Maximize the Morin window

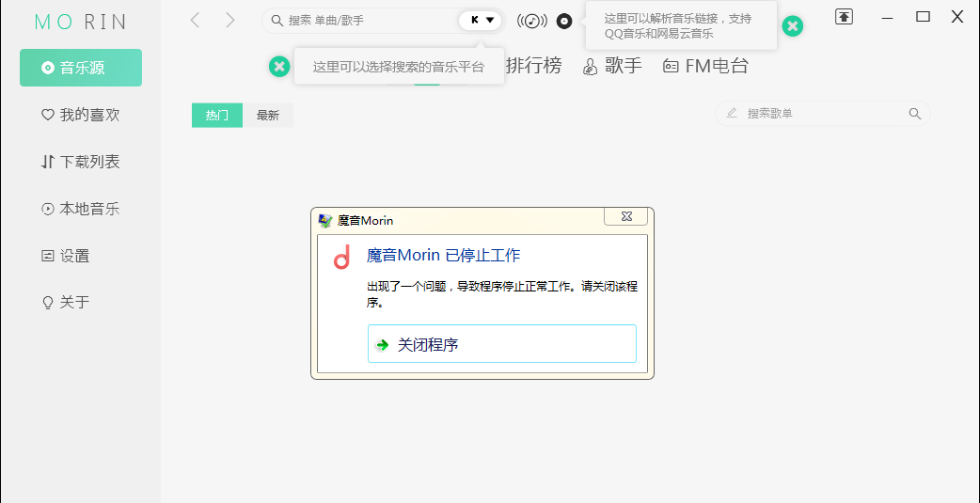click(x=924, y=17)
